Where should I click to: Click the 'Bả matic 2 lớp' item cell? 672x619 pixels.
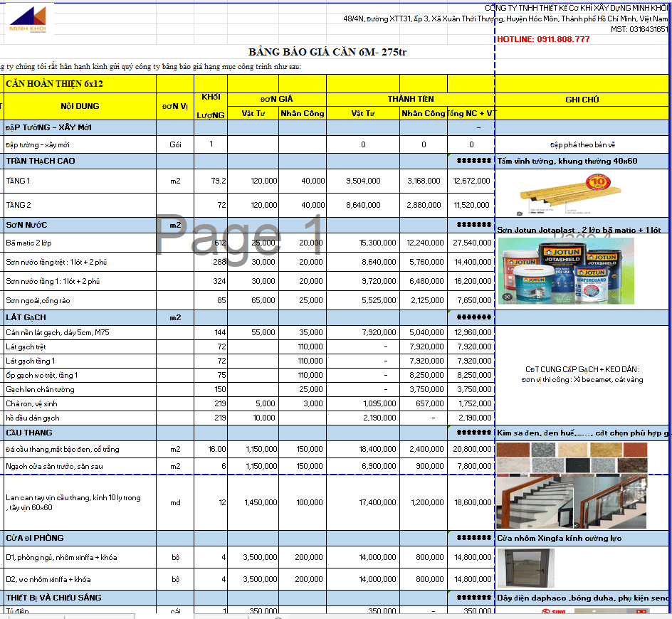pos(80,243)
